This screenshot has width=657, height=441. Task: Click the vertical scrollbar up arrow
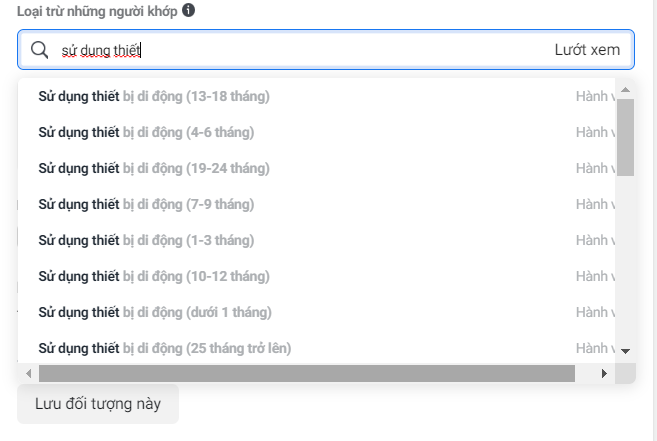[x=626, y=89]
